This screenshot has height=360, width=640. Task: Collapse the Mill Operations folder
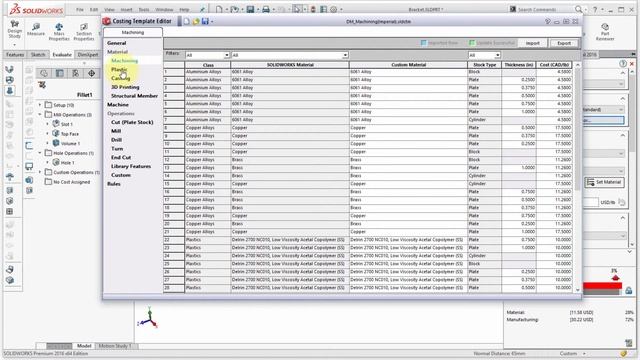pyautogui.click(x=40, y=114)
